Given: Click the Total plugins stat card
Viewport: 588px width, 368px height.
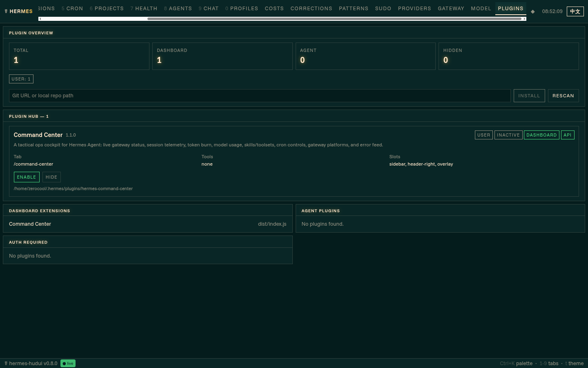Looking at the screenshot, I should coord(79,56).
